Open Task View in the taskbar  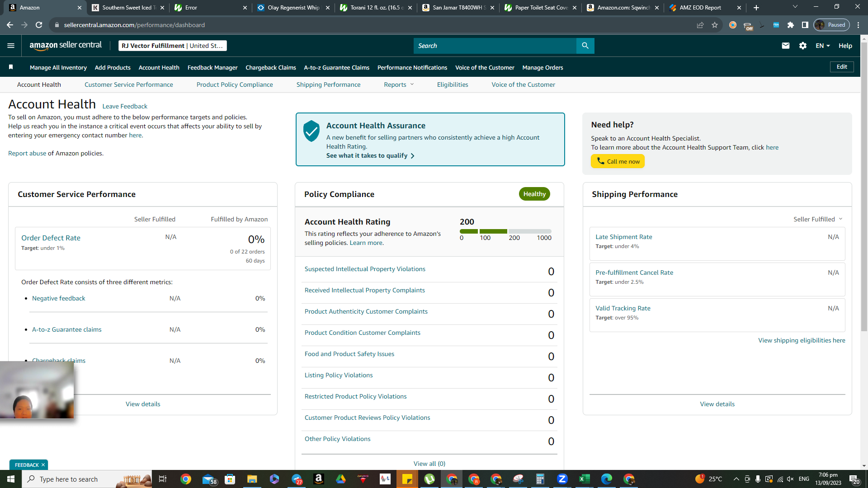[163, 479]
